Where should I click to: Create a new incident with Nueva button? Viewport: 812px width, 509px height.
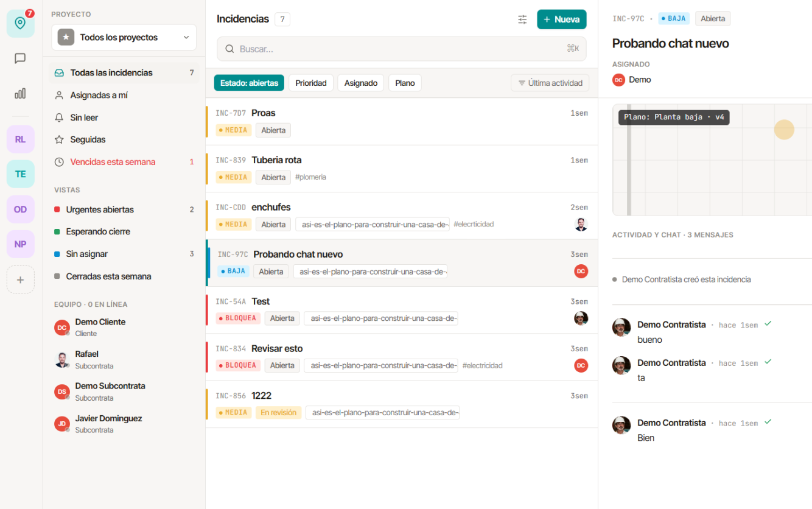point(562,19)
